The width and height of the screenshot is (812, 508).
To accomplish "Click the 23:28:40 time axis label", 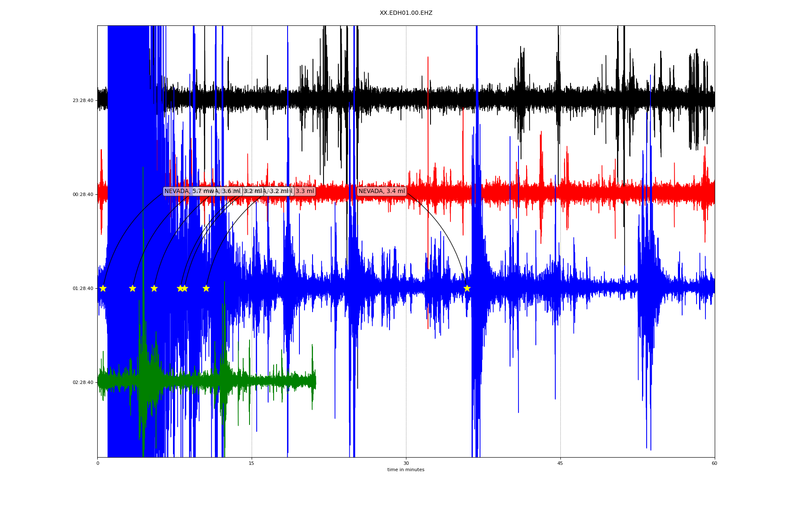I will coord(83,101).
